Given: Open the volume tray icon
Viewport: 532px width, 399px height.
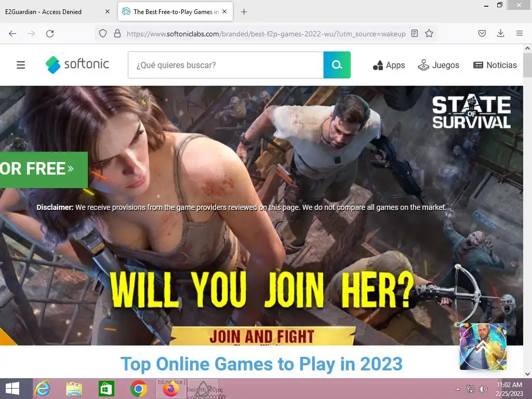Looking at the screenshot, I should pos(483,389).
